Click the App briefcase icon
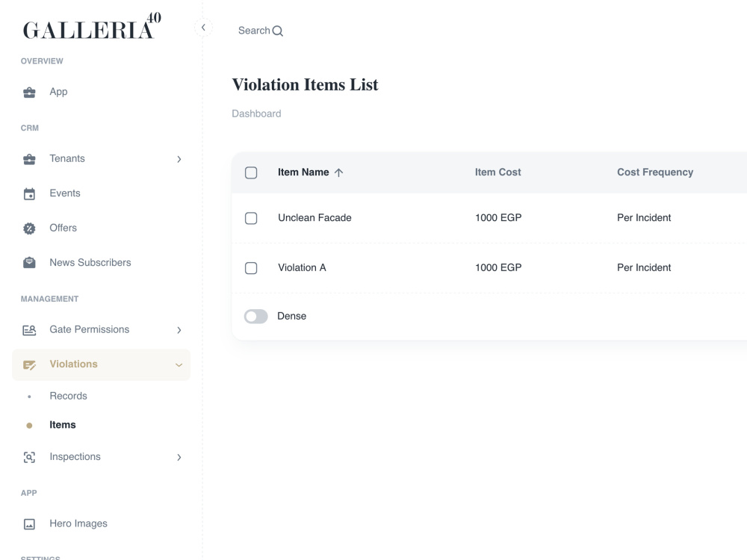Viewport: 747px width, 560px height. [29, 92]
